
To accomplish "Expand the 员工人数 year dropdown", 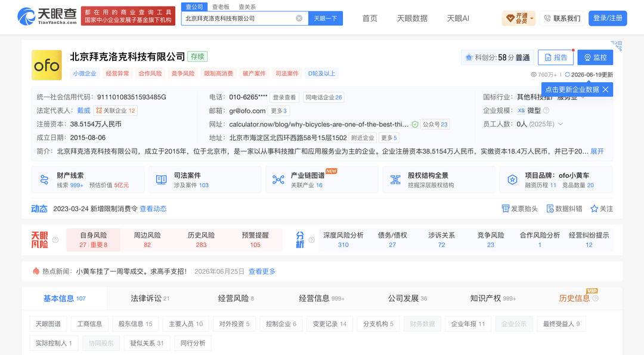I will [x=561, y=124].
